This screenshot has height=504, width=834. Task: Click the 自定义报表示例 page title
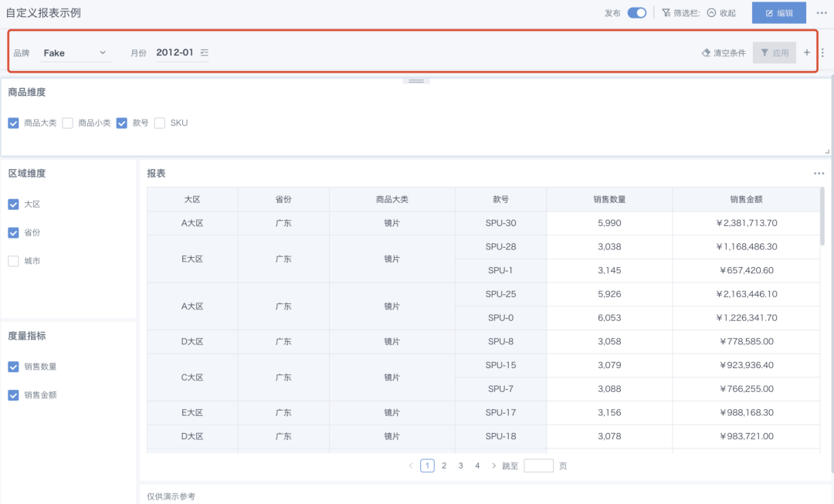43,13
